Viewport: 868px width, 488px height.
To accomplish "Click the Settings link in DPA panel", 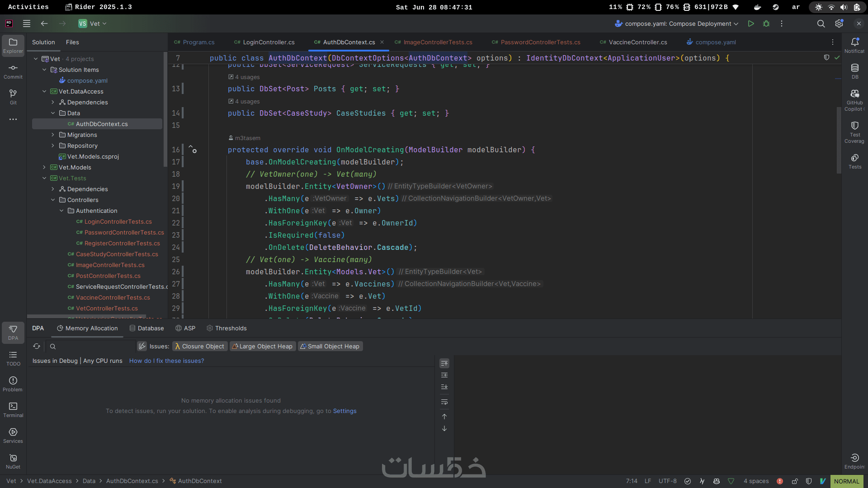I will 344,411.
